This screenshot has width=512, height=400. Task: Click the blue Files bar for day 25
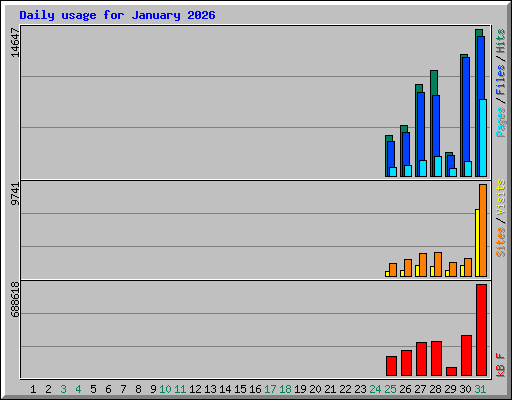(x=391, y=154)
